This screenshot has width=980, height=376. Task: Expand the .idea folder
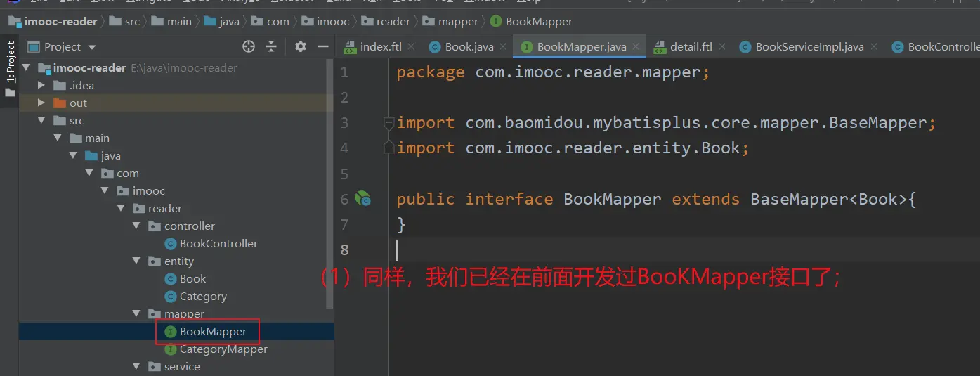tap(41, 86)
